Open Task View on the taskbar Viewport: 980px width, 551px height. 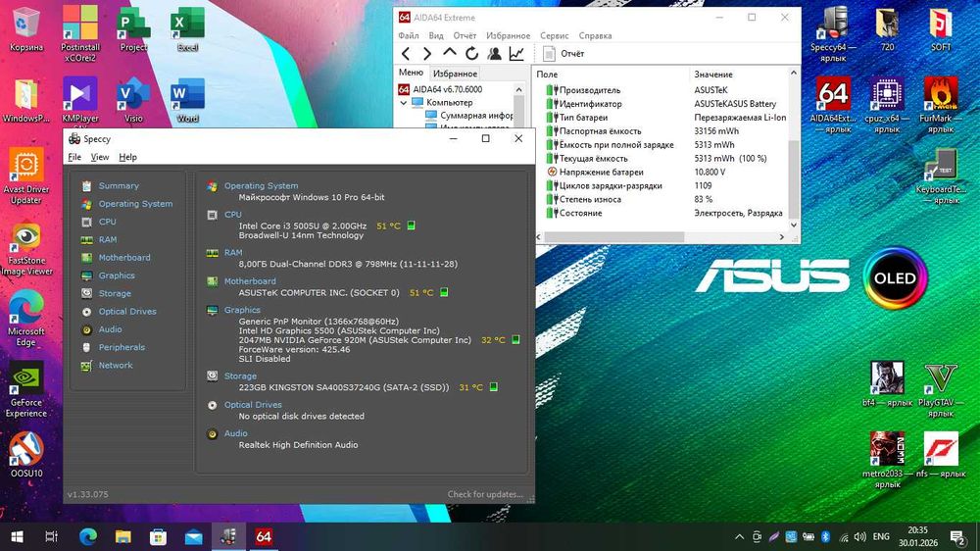51,536
